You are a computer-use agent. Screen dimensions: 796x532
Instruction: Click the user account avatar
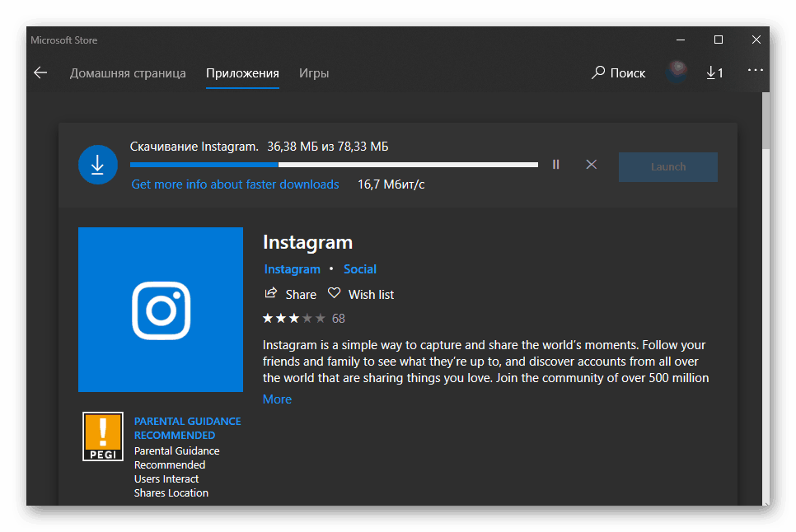coord(677,72)
